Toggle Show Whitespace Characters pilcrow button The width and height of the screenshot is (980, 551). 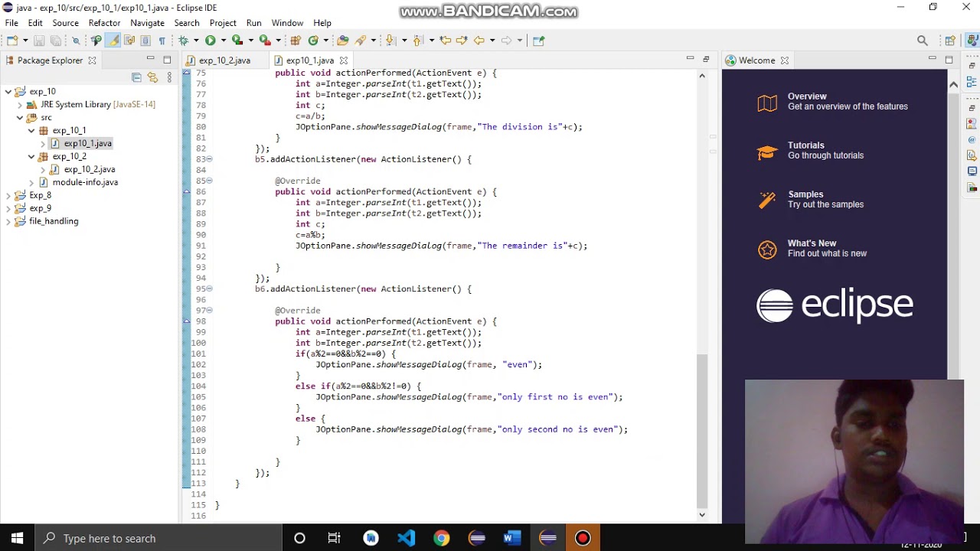162,41
